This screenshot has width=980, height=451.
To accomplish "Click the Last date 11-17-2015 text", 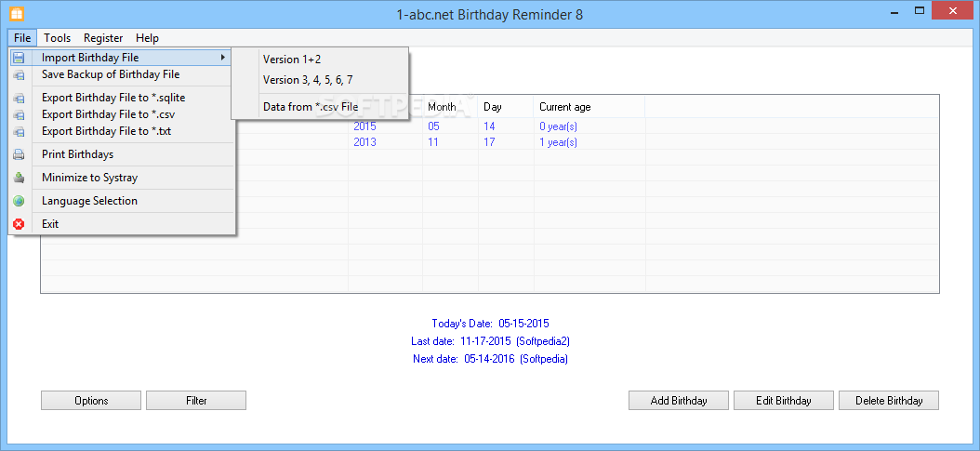I will (491, 341).
